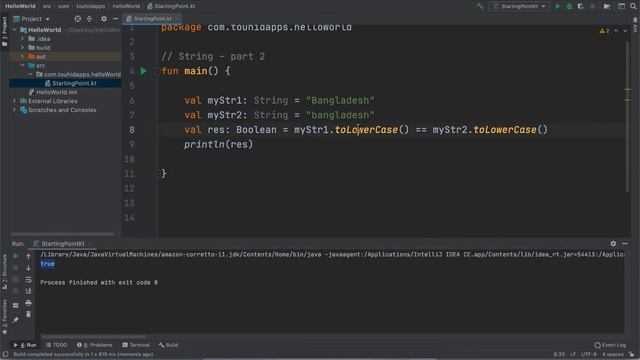Click the editor vertical scrollbar
640x360 pixels.
(628, 116)
